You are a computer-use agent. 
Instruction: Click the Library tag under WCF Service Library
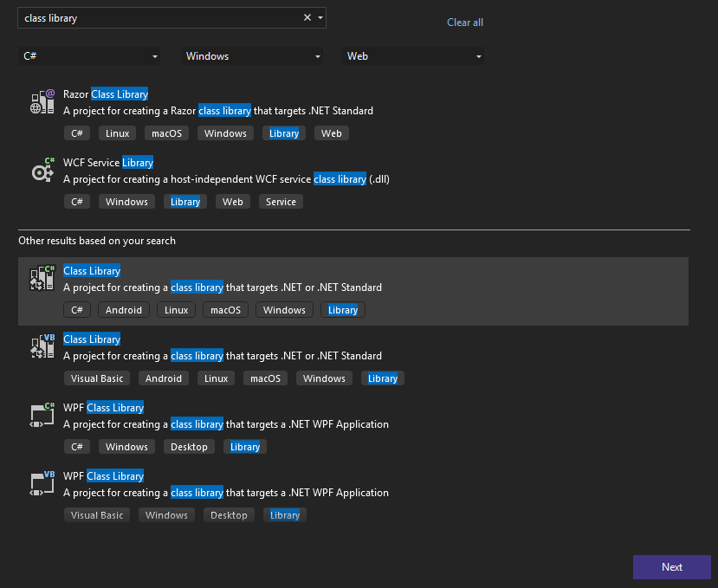click(185, 202)
